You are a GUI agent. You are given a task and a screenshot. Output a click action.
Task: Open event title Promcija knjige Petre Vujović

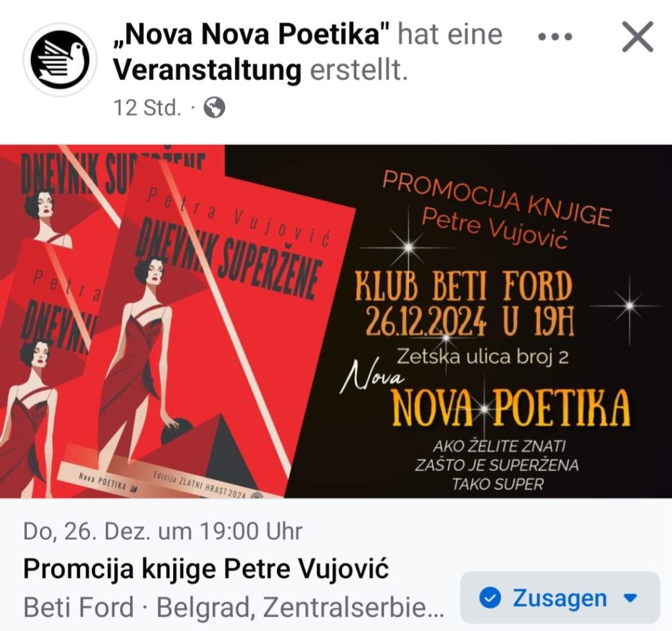pyautogui.click(x=205, y=569)
